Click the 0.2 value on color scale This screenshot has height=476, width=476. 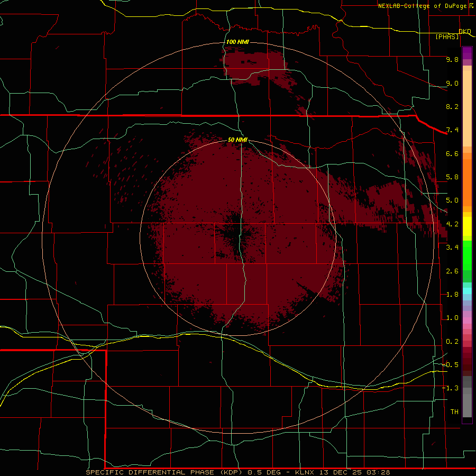[452, 342]
